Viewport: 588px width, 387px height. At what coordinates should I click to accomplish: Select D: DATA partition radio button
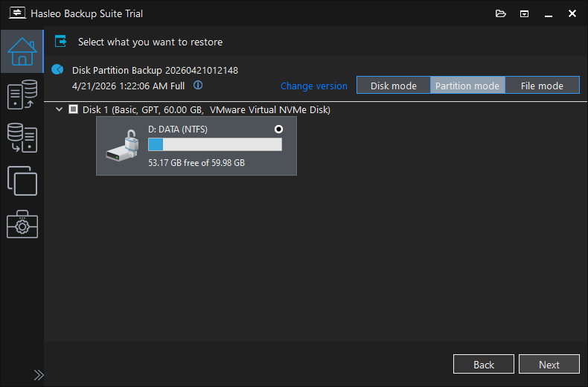[x=278, y=129]
